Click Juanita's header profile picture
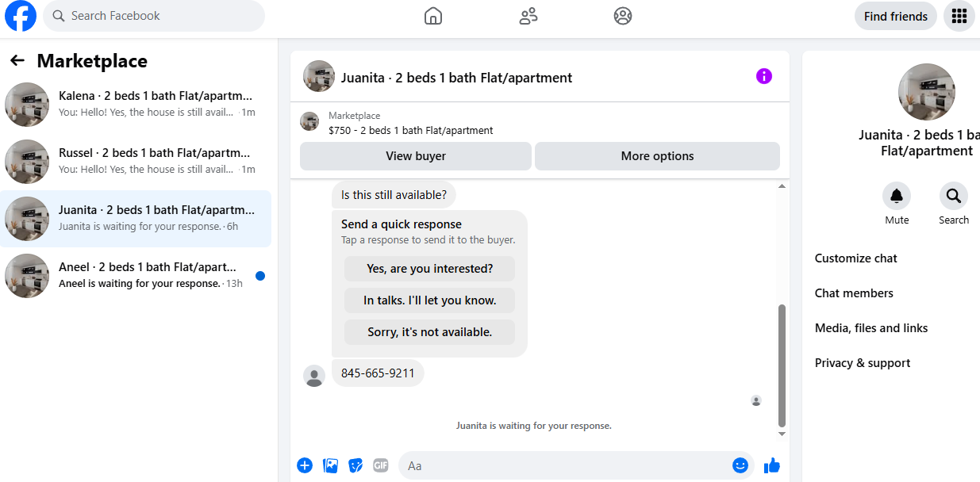The height and width of the screenshot is (482, 980). tap(319, 76)
